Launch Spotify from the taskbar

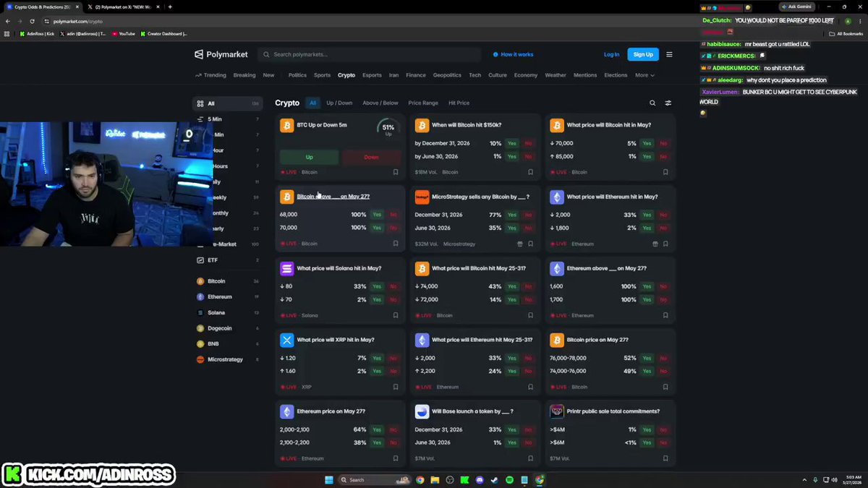click(x=509, y=479)
